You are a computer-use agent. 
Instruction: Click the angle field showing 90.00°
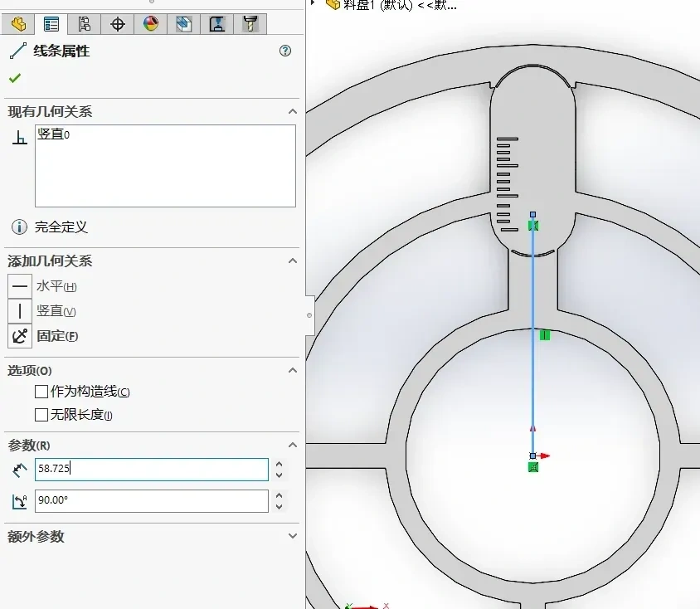click(x=152, y=501)
